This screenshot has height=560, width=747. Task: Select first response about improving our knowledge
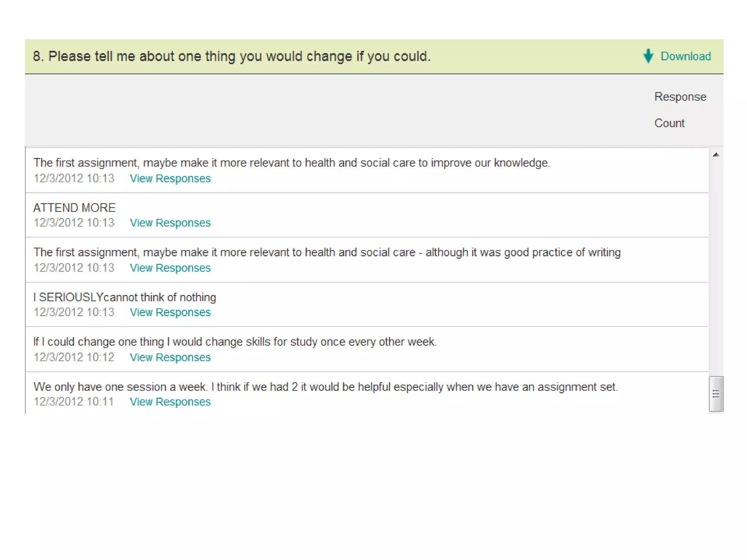292,163
